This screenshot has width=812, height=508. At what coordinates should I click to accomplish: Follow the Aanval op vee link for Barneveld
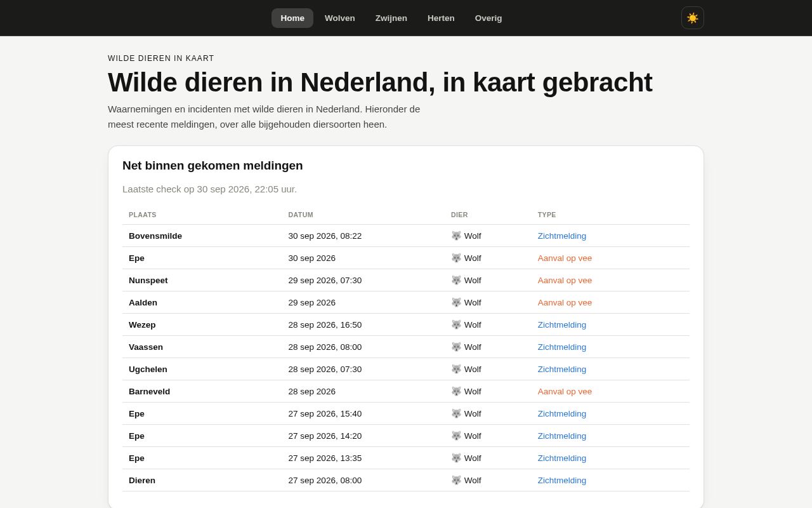pyautogui.click(x=565, y=391)
